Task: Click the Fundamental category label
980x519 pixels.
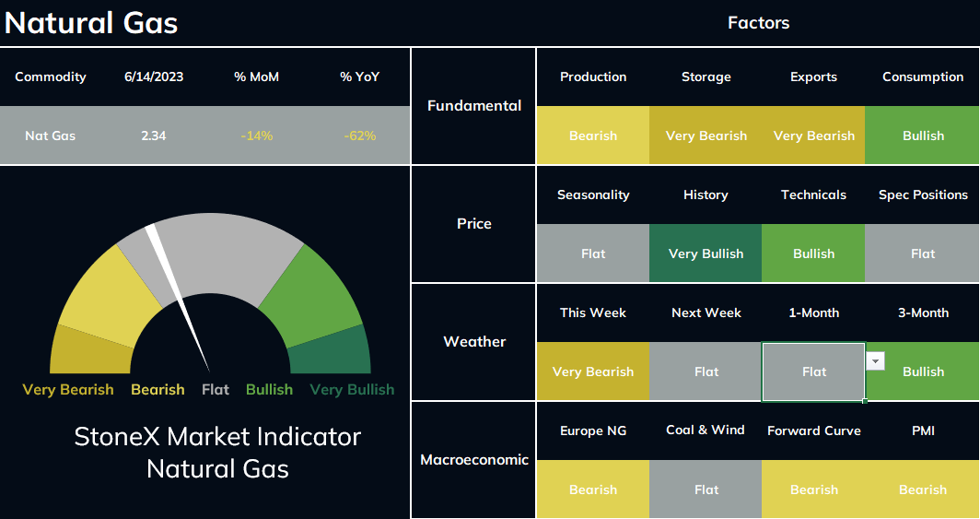Action: (473, 106)
